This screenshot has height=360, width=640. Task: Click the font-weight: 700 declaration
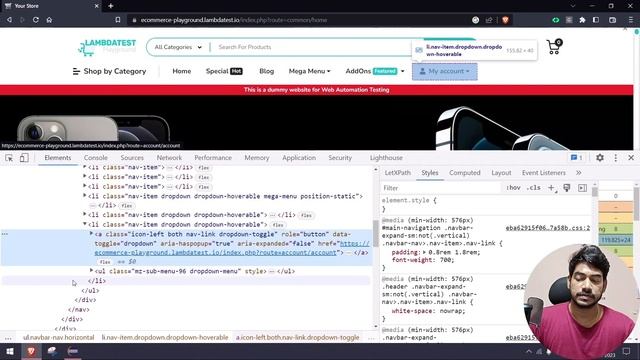[x=418, y=260]
